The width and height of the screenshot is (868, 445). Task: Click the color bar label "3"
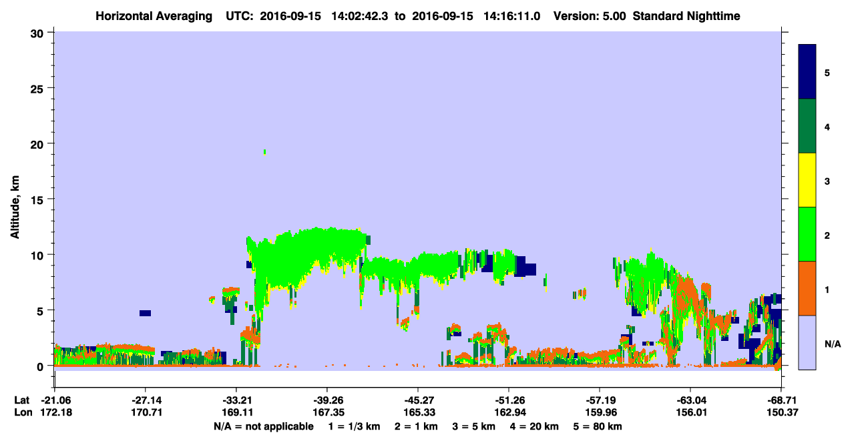pos(827,181)
